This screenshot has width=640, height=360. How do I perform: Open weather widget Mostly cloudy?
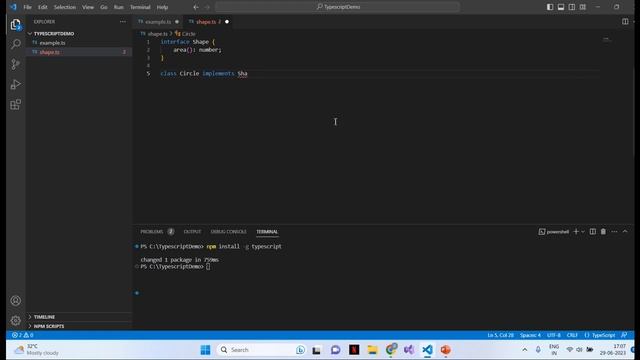tap(37, 350)
